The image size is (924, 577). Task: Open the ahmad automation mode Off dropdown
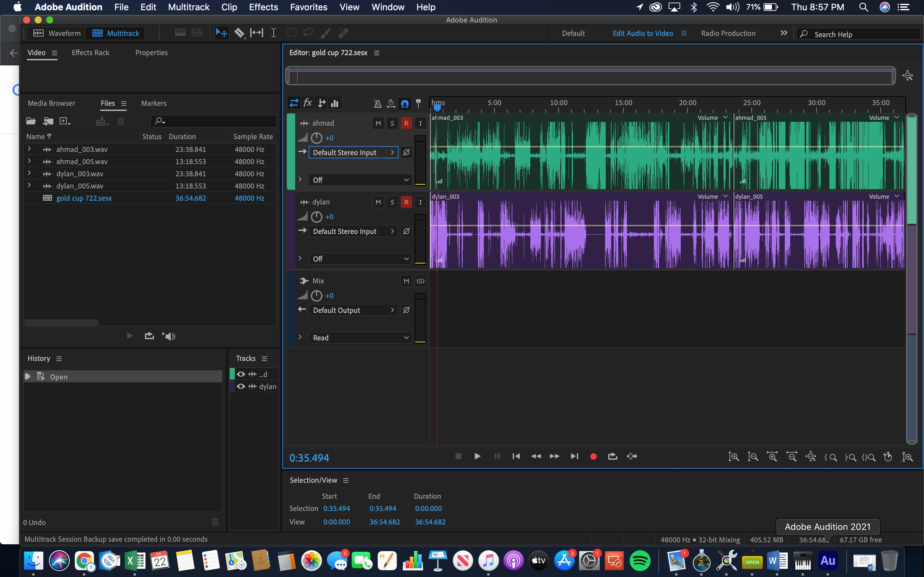point(360,180)
